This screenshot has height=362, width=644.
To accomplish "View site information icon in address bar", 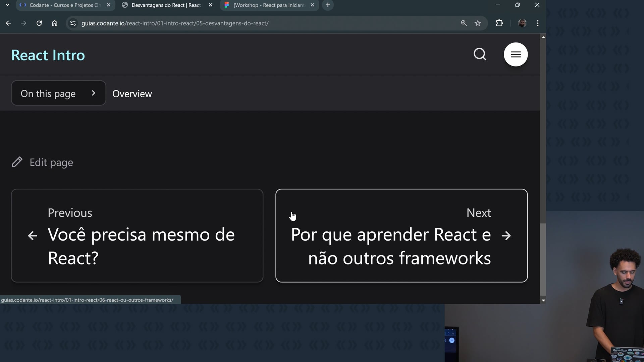I will click(x=73, y=23).
